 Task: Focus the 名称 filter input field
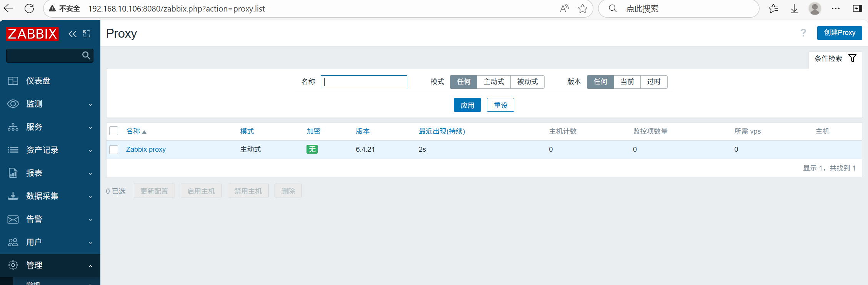pos(364,82)
